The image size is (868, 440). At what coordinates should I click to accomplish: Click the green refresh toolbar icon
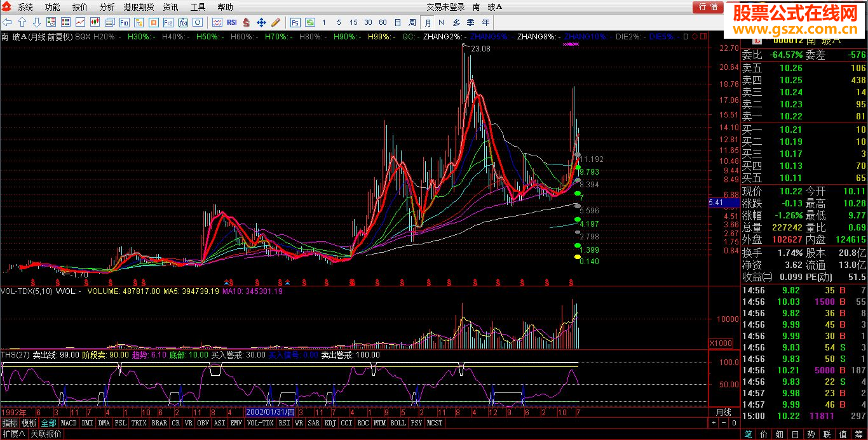[x=310, y=22]
